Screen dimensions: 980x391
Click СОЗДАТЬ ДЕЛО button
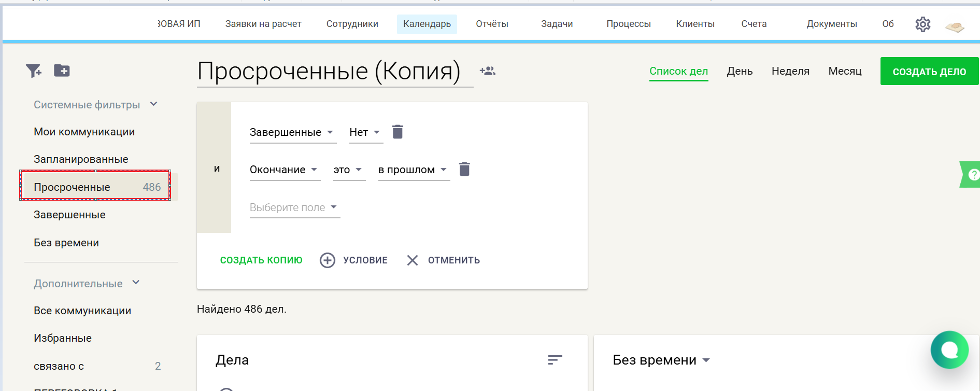coord(929,71)
